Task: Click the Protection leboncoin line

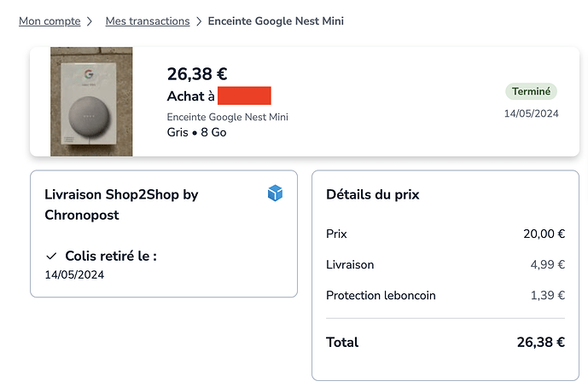Action: click(381, 295)
